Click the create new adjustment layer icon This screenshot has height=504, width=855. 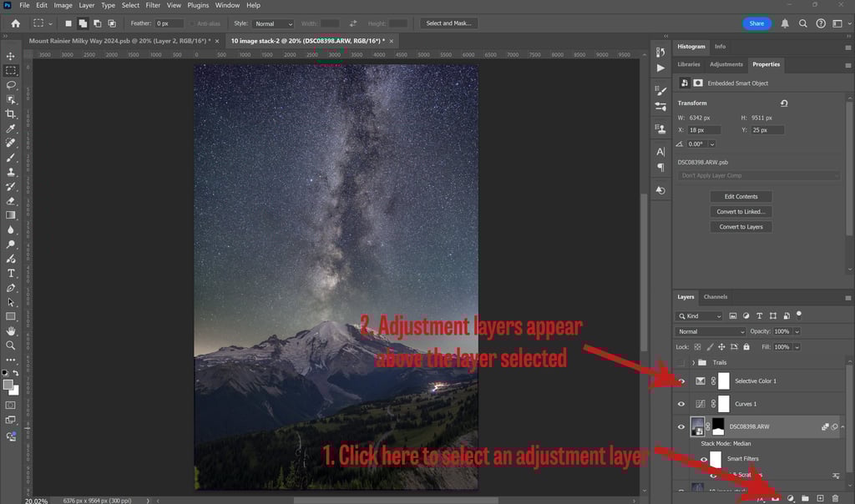click(x=791, y=498)
